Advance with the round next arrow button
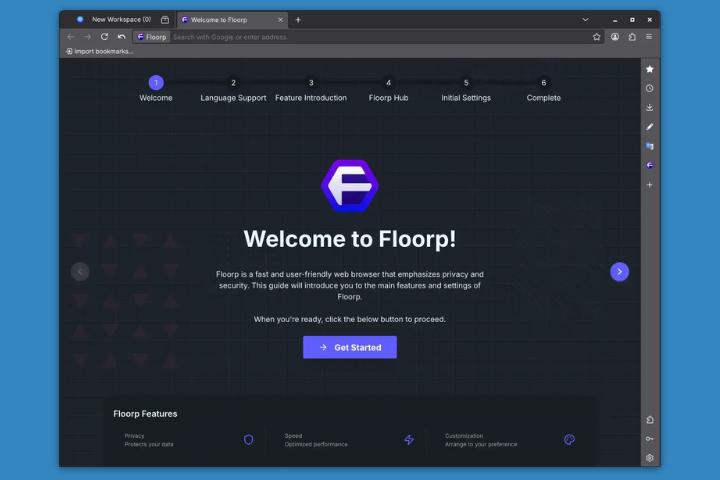The image size is (720, 480). click(x=619, y=271)
